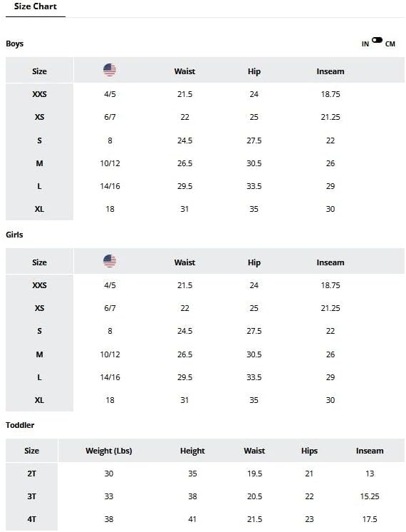Click Girls table Hip column header
Viewport: 406px width, 532px height.
(254, 262)
